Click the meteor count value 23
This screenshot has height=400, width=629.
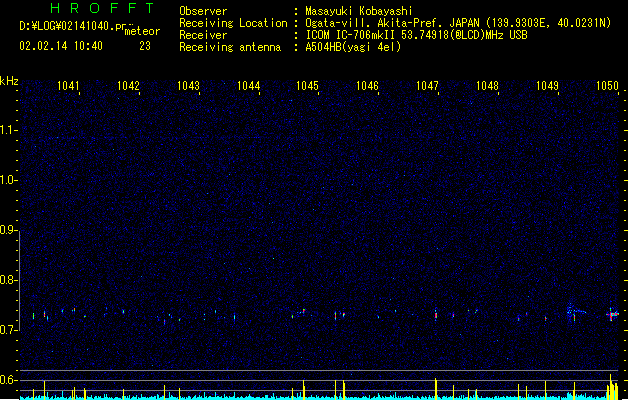coord(145,46)
